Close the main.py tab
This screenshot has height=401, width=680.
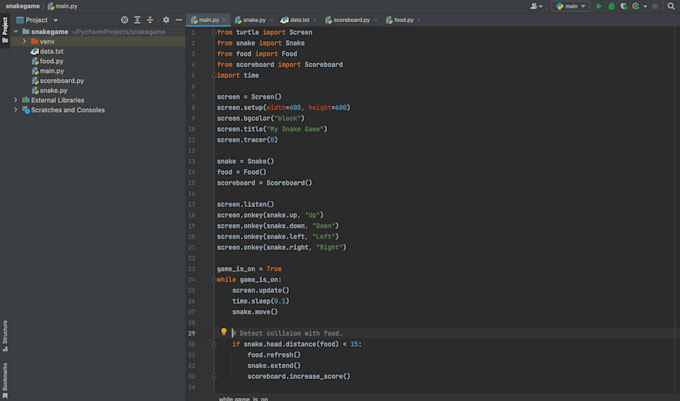click(224, 20)
